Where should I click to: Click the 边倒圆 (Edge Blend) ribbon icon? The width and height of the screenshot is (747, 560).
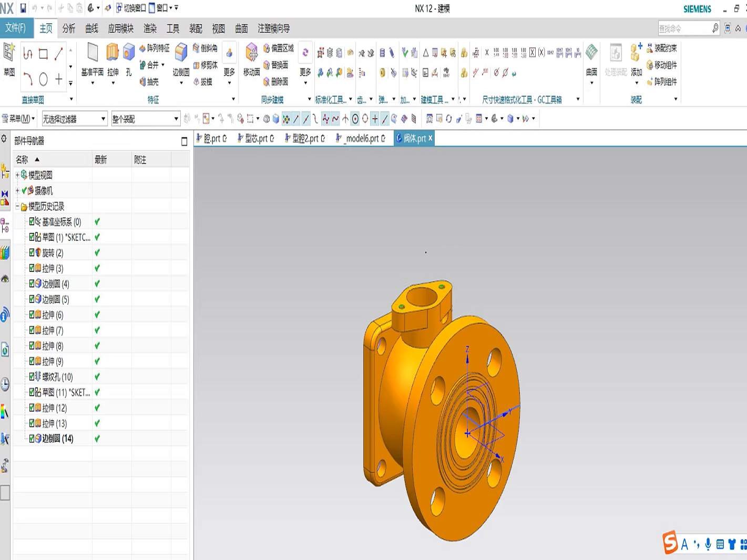tap(181, 53)
